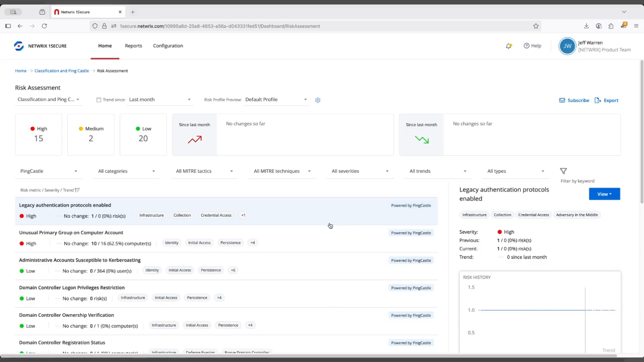This screenshot has height=362, width=644.
Task: Open browser hamburger menu
Action: click(x=636, y=26)
